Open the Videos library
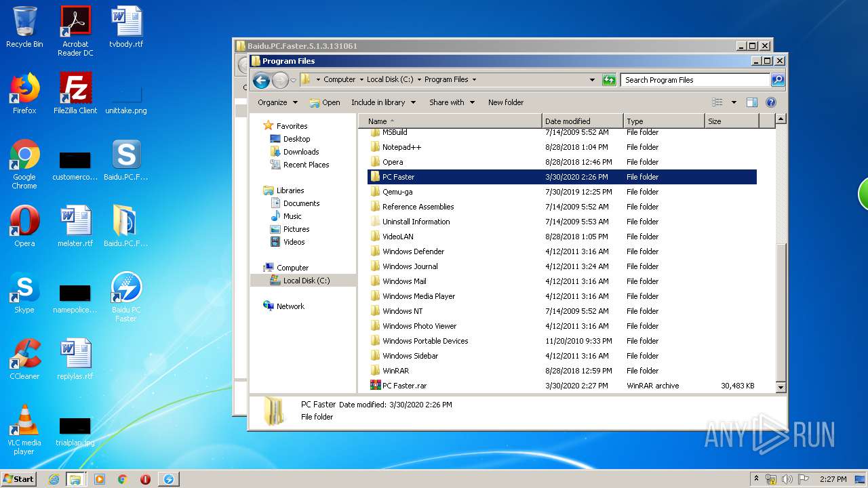 [288, 242]
